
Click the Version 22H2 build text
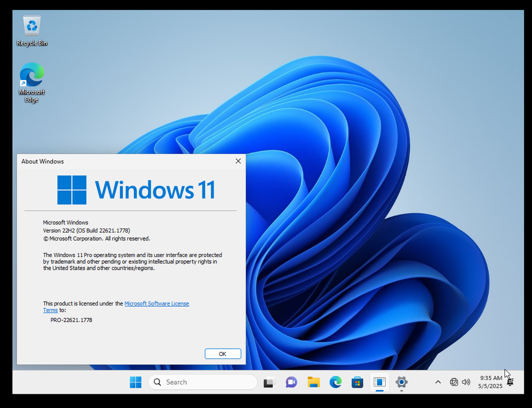click(87, 231)
